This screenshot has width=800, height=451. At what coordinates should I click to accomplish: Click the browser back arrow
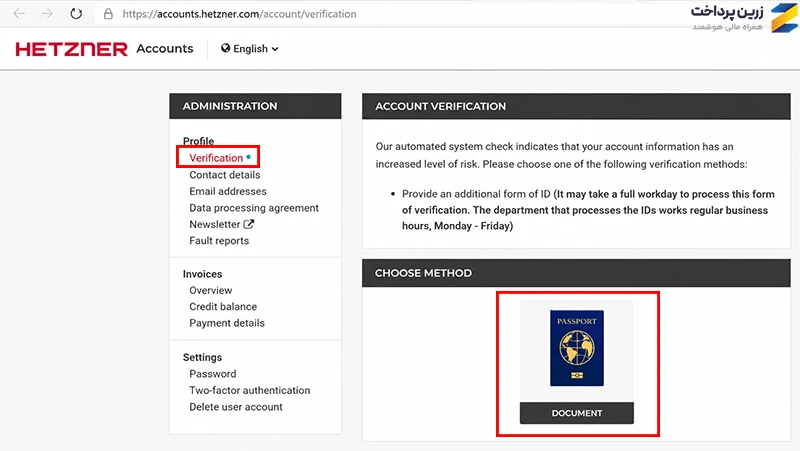19,14
